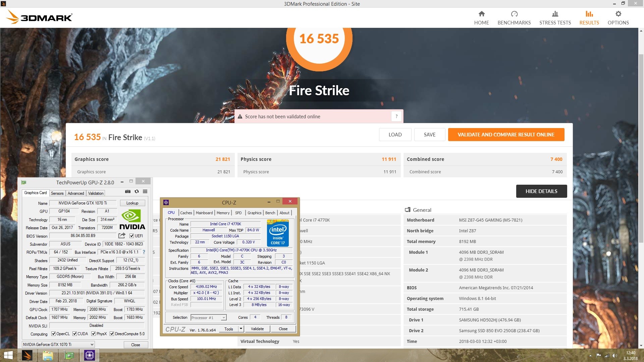This screenshot has height=362, width=644.
Task: Switch to Caches tab in CPU-Z
Action: [x=186, y=213]
